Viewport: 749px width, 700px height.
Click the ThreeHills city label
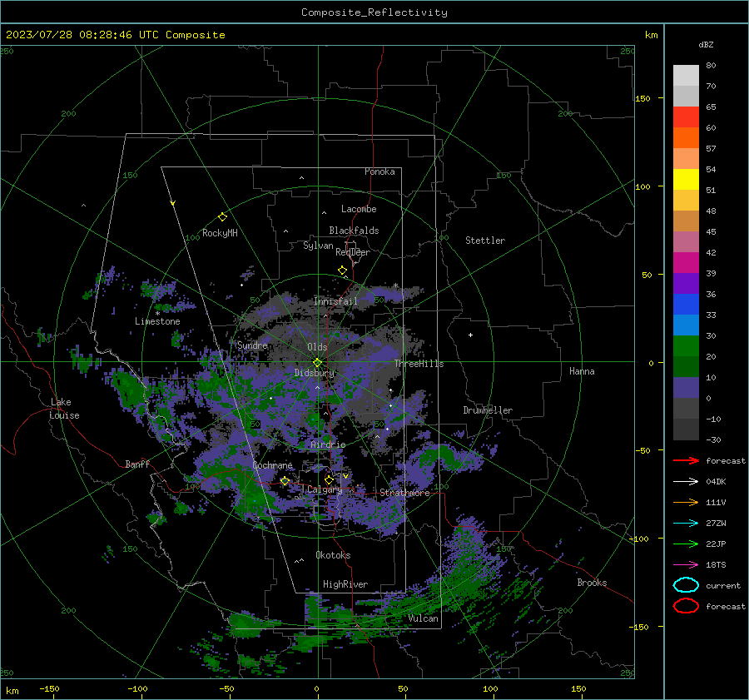(x=419, y=364)
